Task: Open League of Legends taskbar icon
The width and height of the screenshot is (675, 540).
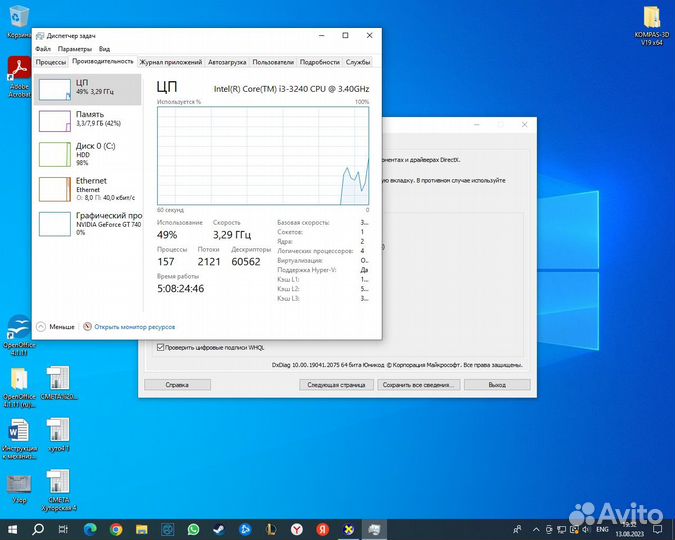Action: tap(271, 529)
